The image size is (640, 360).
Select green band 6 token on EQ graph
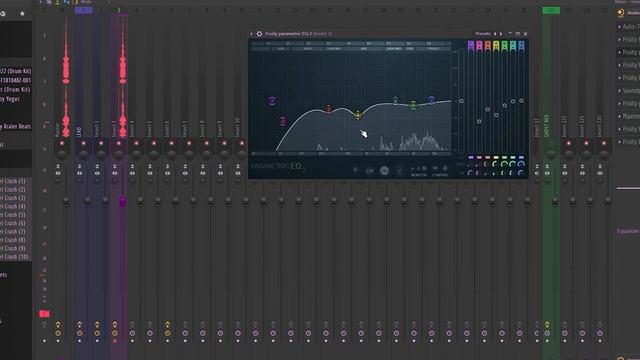(395, 100)
